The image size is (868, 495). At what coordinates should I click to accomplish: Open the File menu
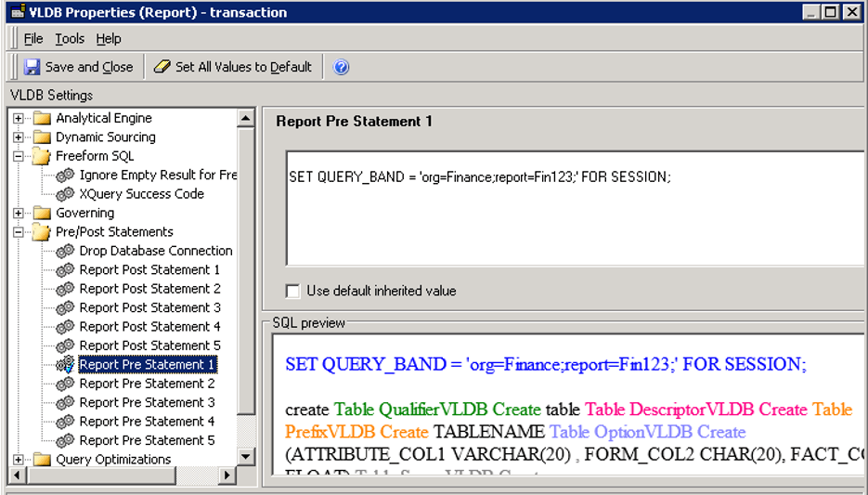click(x=33, y=39)
